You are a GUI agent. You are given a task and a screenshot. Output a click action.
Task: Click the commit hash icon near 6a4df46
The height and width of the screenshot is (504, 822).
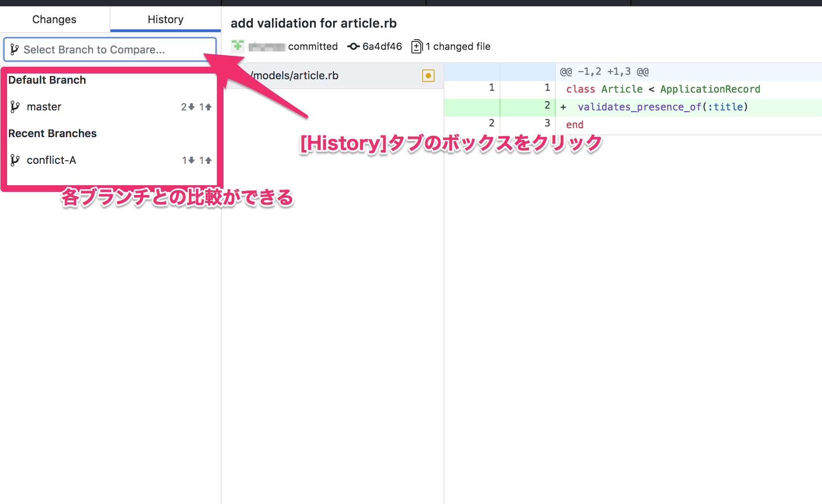click(354, 46)
